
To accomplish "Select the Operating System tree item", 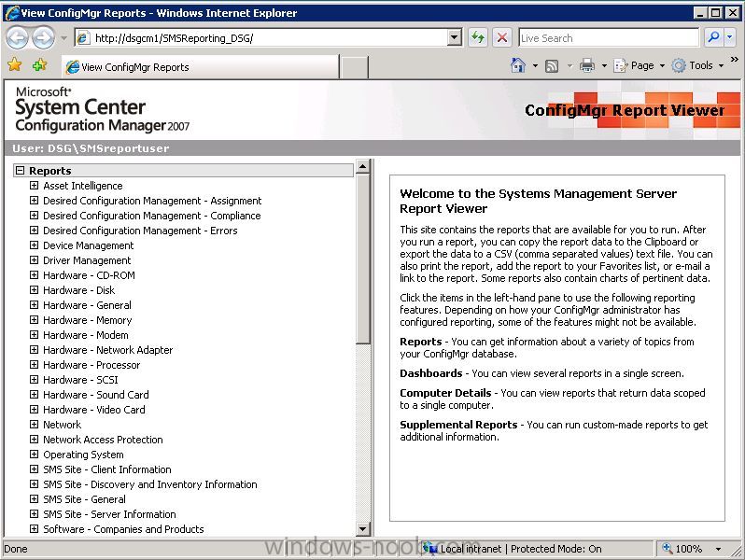I will tap(84, 455).
